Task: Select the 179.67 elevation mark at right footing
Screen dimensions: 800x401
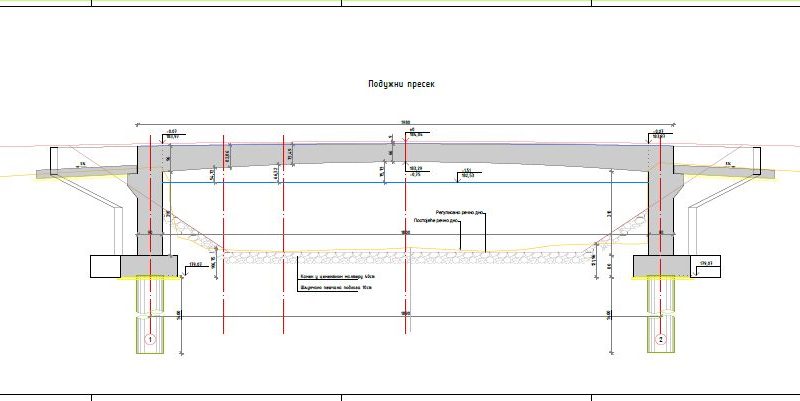Action: [706, 263]
